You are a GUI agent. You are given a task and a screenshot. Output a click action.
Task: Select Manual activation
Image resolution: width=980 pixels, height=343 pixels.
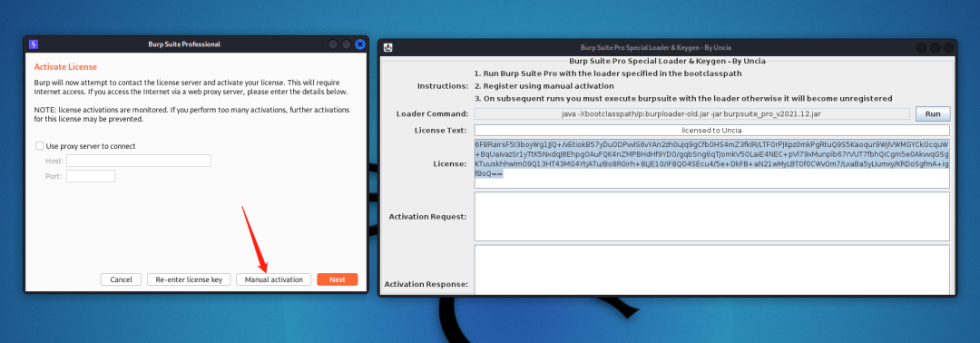pyautogui.click(x=274, y=279)
